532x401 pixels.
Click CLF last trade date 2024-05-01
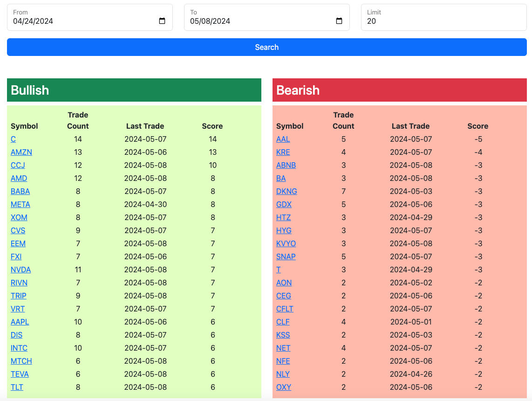click(411, 322)
